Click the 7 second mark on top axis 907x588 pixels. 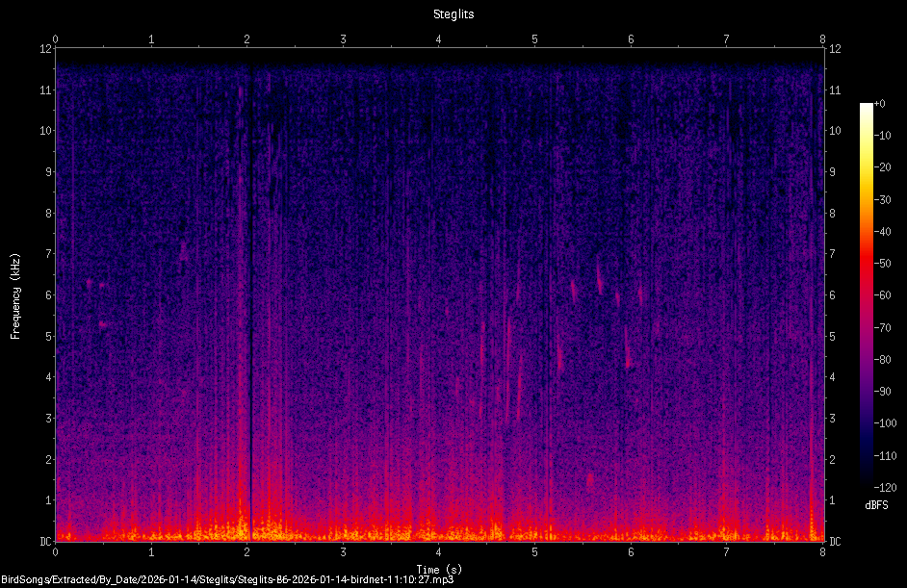727,39
